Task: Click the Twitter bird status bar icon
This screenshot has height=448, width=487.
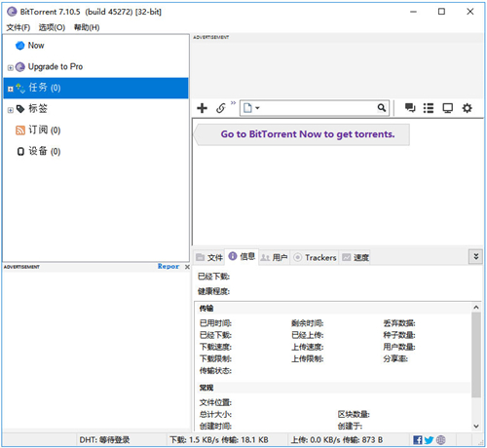Action: point(429,440)
